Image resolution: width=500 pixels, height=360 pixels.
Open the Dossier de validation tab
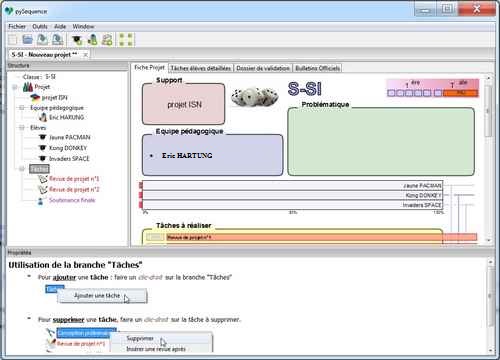point(263,68)
